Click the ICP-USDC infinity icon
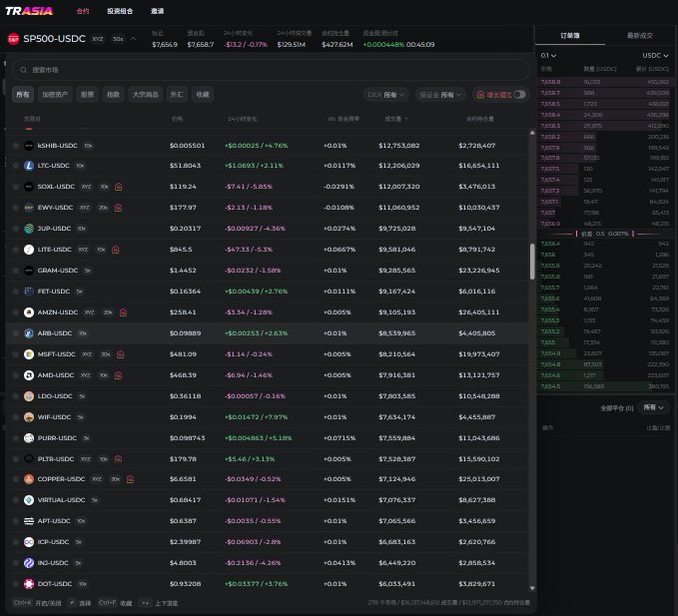This screenshot has height=616, width=678. coord(29,542)
